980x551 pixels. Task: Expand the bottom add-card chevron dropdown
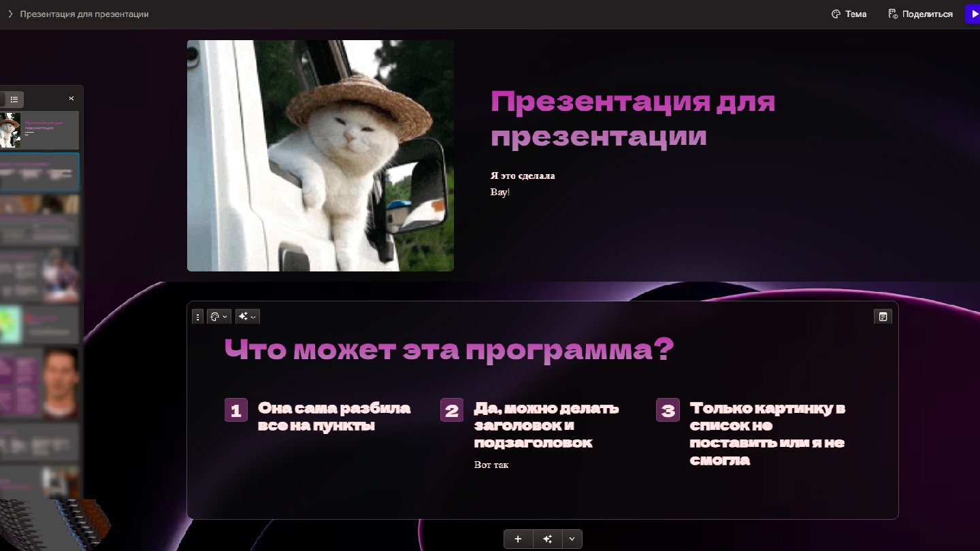click(x=572, y=539)
